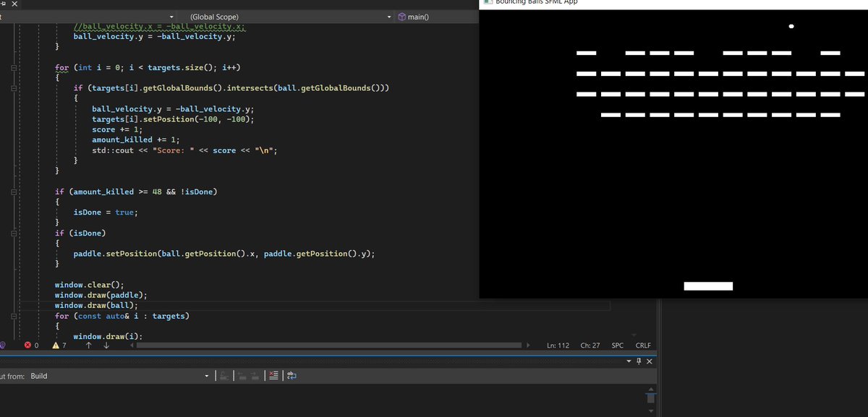Image resolution: width=868 pixels, height=417 pixels.
Task: Click the Ln: 112 line indicator
Action: [x=559, y=345]
